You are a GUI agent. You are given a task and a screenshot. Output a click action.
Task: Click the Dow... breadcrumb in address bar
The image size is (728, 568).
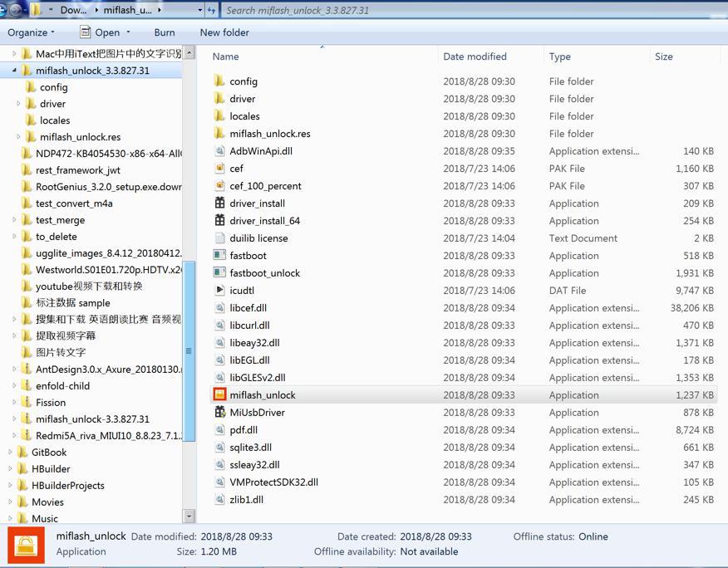pyautogui.click(x=73, y=10)
